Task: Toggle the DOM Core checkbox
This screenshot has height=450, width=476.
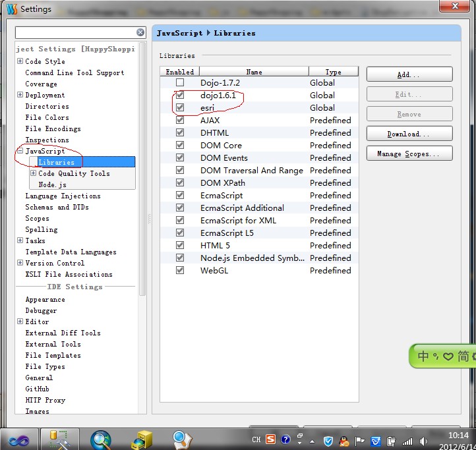Action: (180, 145)
